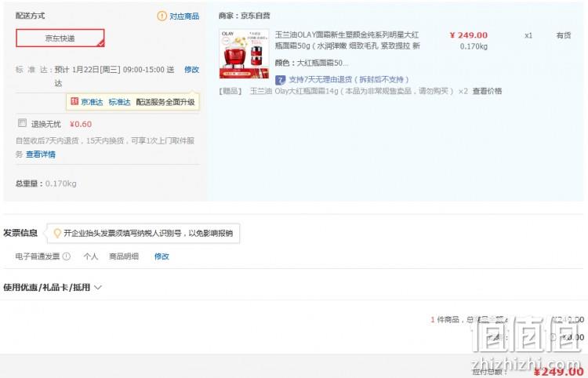Click 配送方式 heading

[30, 16]
